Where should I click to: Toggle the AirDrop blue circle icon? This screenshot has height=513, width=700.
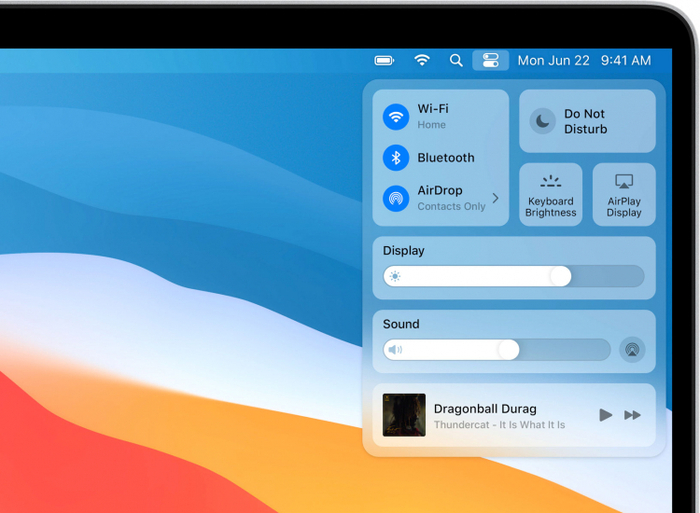pos(396,198)
